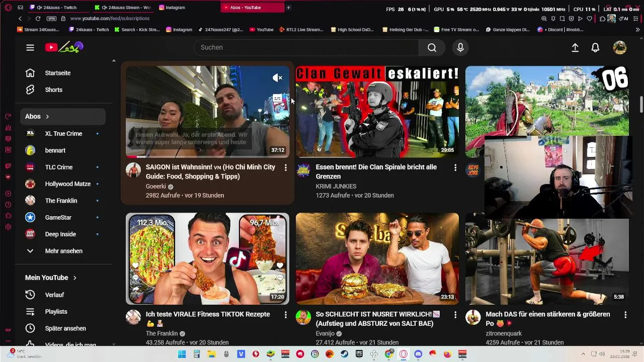The width and height of the screenshot is (644, 362).
Task: Open the Opera GX menu logo
Action: pos(8,8)
